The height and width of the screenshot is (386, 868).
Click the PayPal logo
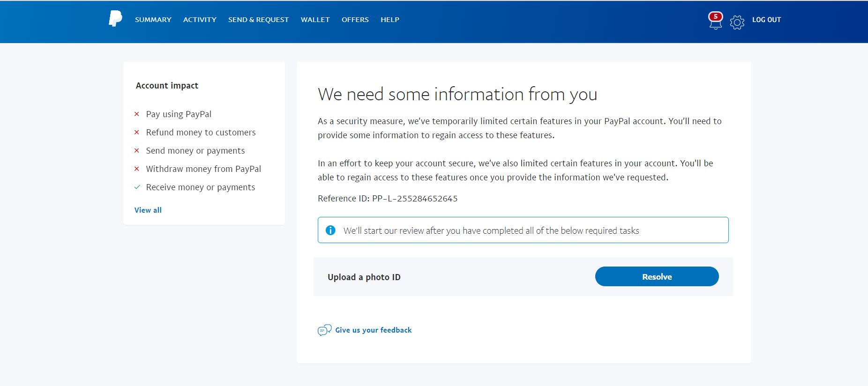point(115,19)
